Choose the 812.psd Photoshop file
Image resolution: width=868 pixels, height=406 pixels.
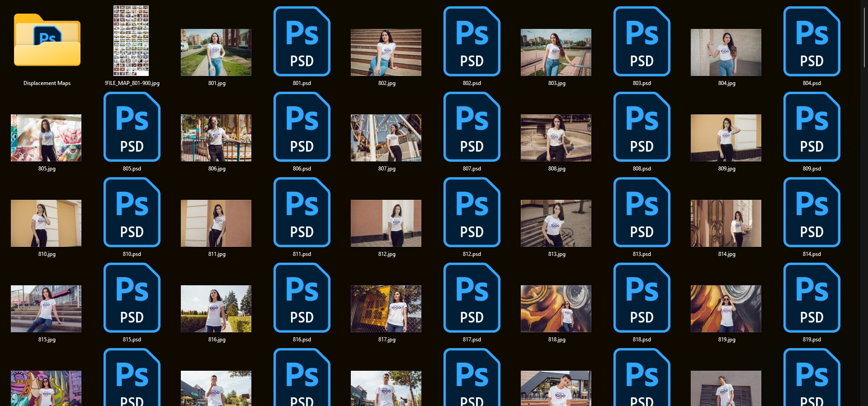pyautogui.click(x=472, y=212)
